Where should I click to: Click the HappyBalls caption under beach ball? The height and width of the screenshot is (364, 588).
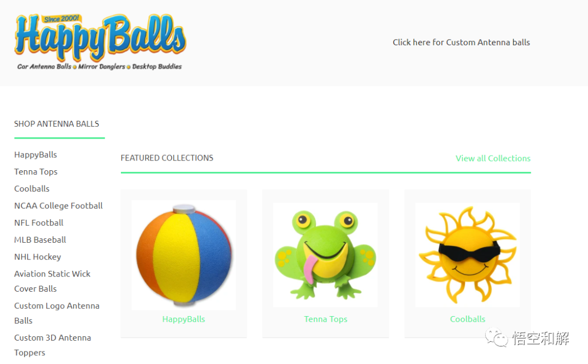pos(184,319)
